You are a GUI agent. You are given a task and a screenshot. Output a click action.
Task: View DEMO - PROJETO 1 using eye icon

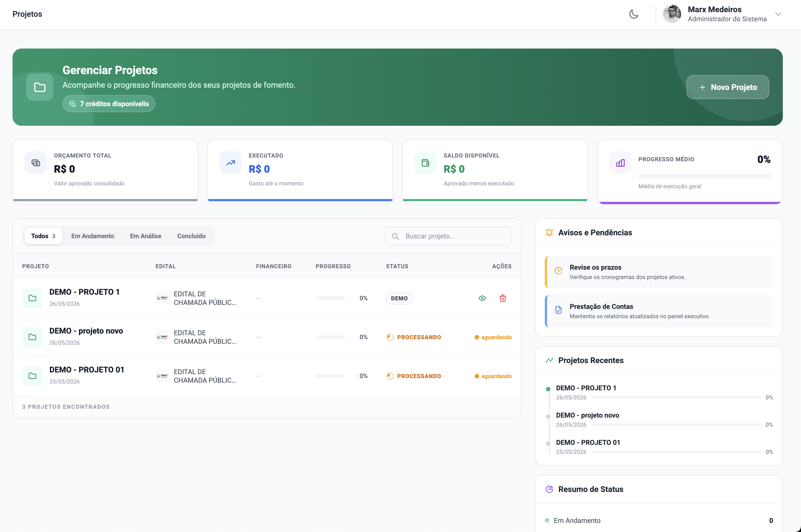[482, 298]
